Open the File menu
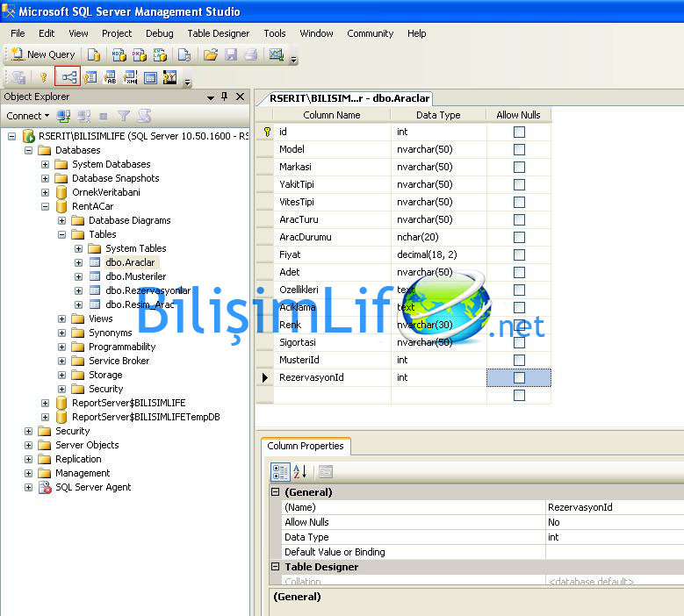Screen dimensions: 684x616 pyautogui.click(x=18, y=33)
